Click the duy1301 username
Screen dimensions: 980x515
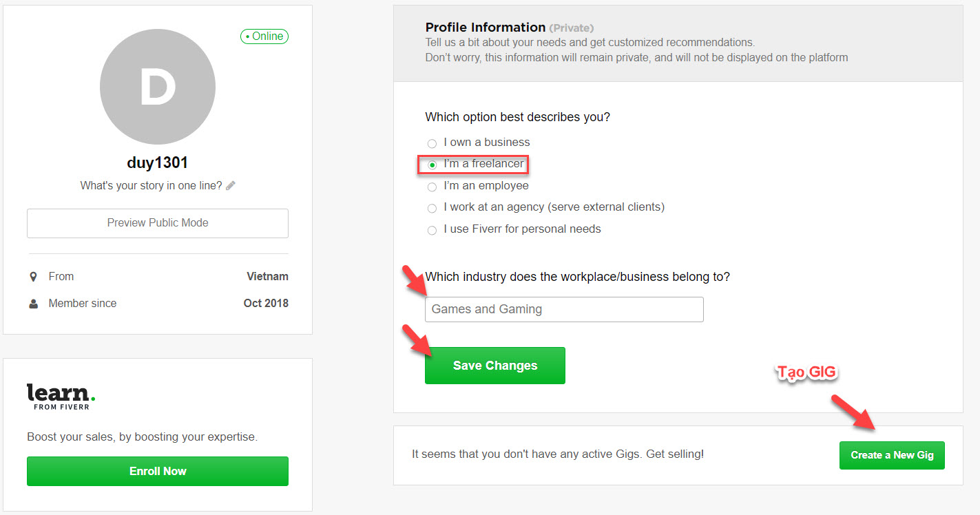158,162
